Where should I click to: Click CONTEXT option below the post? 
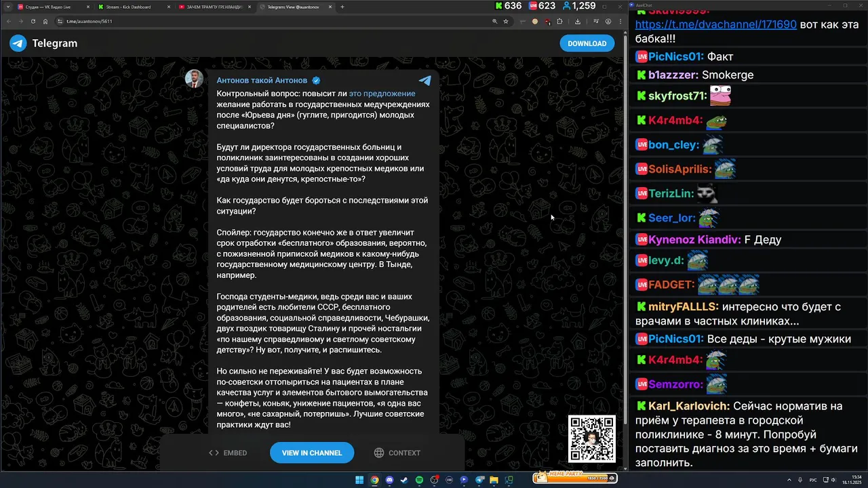point(397,453)
